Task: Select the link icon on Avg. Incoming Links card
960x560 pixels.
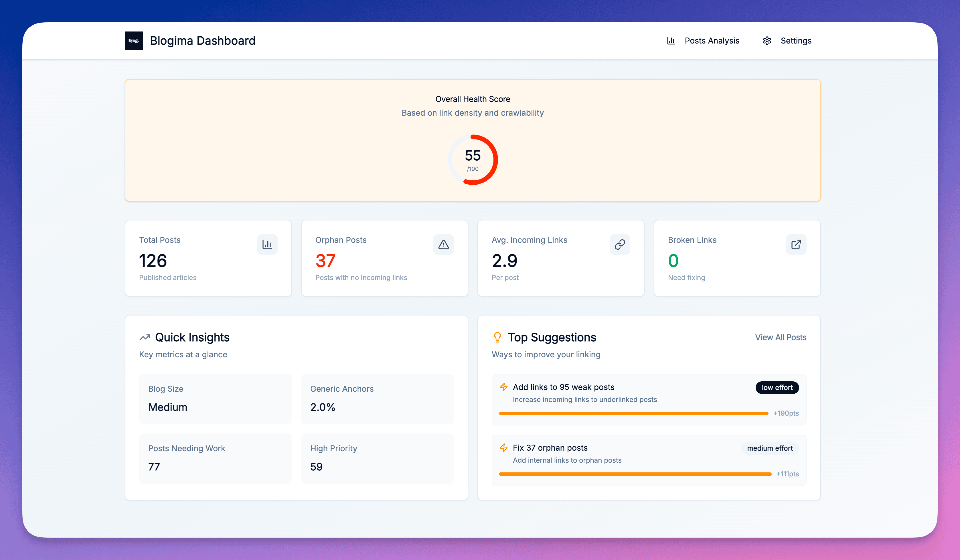Action: 620,244
